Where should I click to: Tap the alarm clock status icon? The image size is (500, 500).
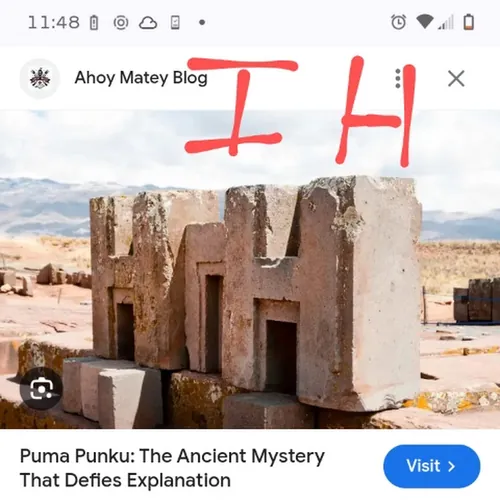[x=398, y=22]
